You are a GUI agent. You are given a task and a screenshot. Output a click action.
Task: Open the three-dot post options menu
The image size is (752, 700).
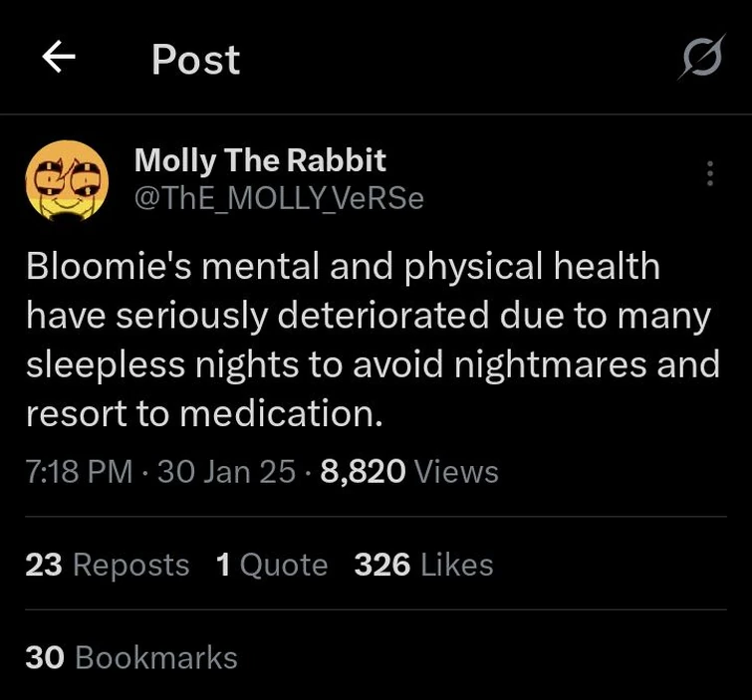click(709, 173)
